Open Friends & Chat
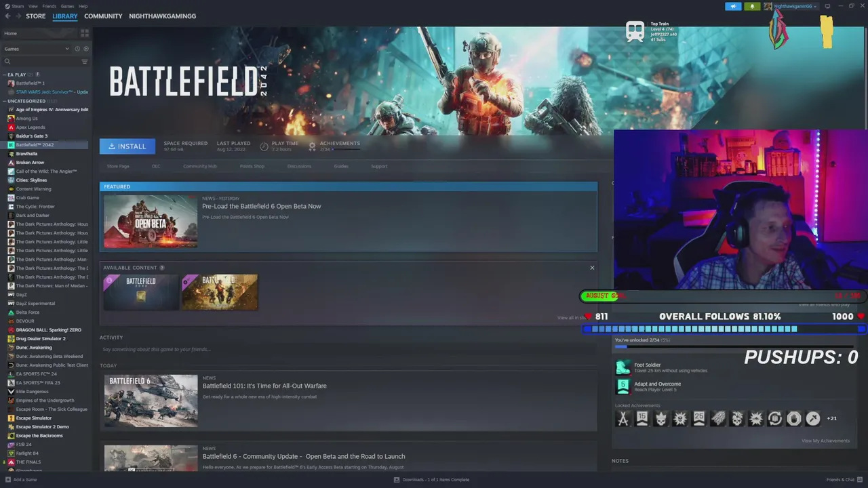The image size is (868, 488). point(844,480)
